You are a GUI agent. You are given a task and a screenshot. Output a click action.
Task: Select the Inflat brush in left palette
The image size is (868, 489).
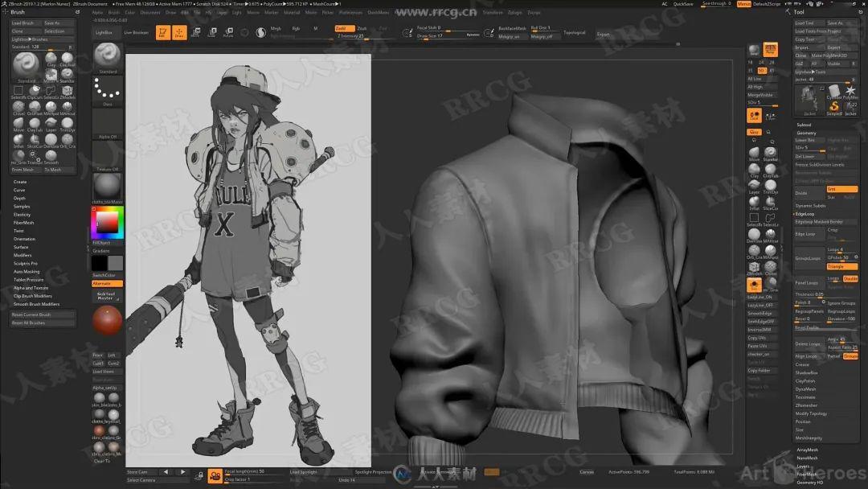click(18, 140)
